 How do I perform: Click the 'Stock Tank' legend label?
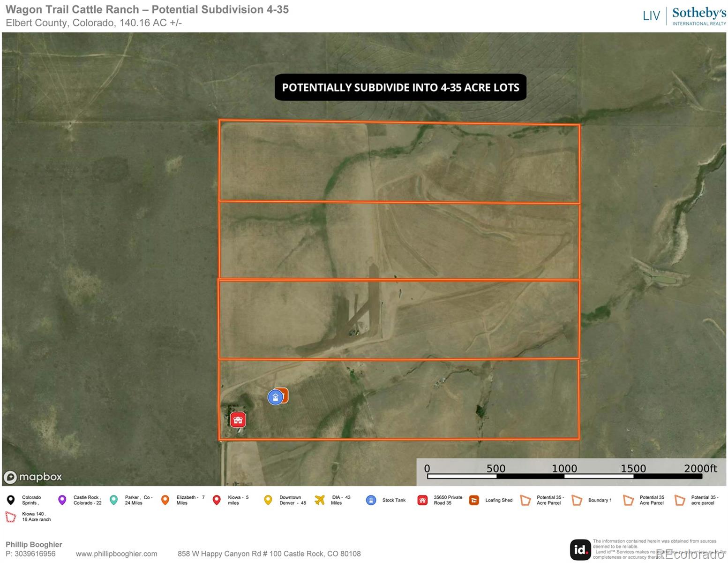tap(394, 500)
